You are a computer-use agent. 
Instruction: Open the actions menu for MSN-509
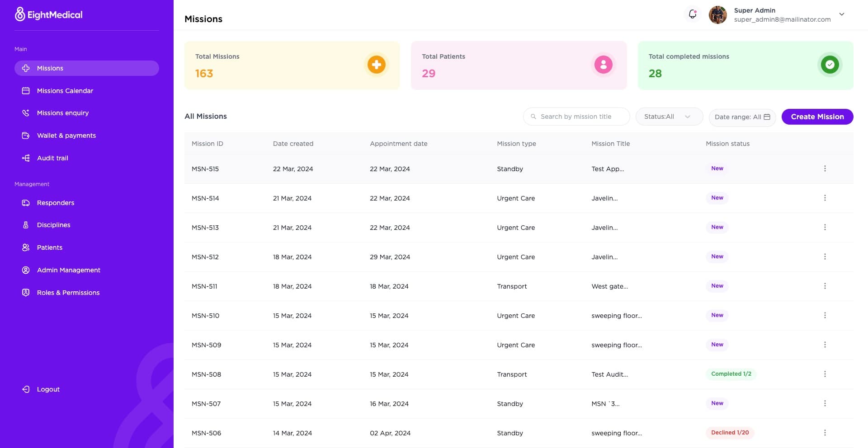click(x=825, y=345)
